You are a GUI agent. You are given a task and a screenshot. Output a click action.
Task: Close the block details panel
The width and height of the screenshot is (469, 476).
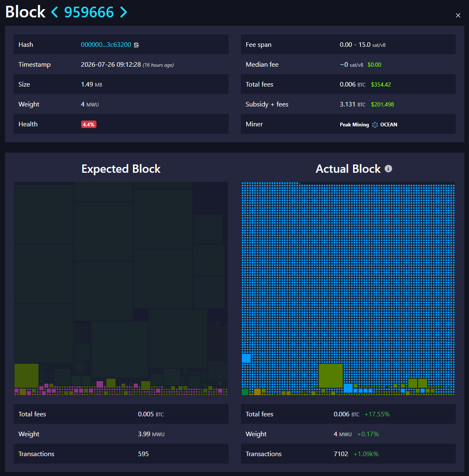(x=458, y=15)
